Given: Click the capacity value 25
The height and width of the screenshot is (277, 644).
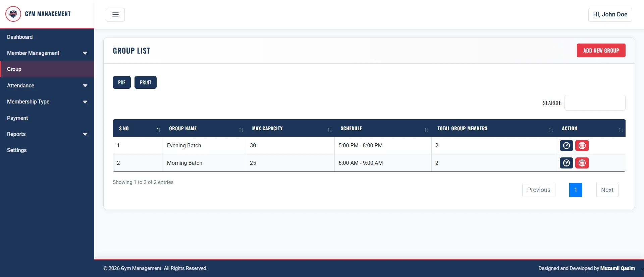Looking at the screenshot, I should [253, 163].
